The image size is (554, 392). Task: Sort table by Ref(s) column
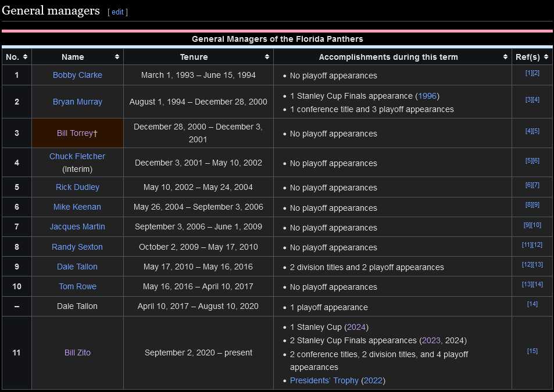click(546, 57)
